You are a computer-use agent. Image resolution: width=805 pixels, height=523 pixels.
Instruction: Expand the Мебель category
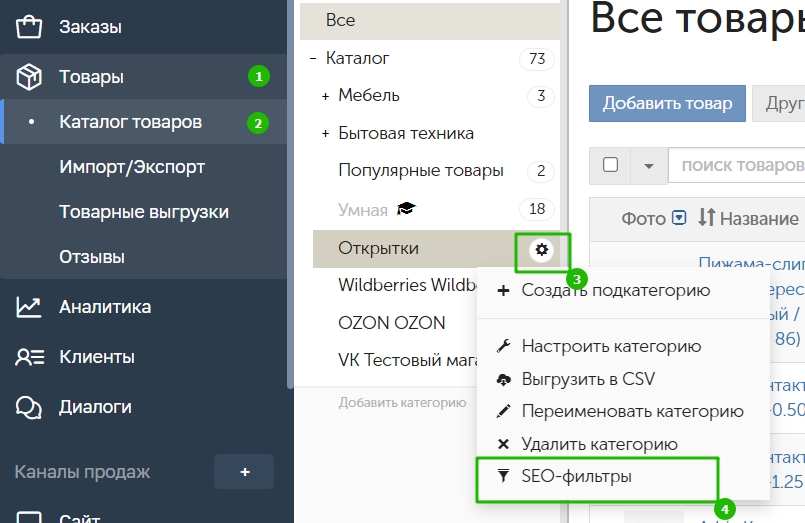click(x=325, y=96)
